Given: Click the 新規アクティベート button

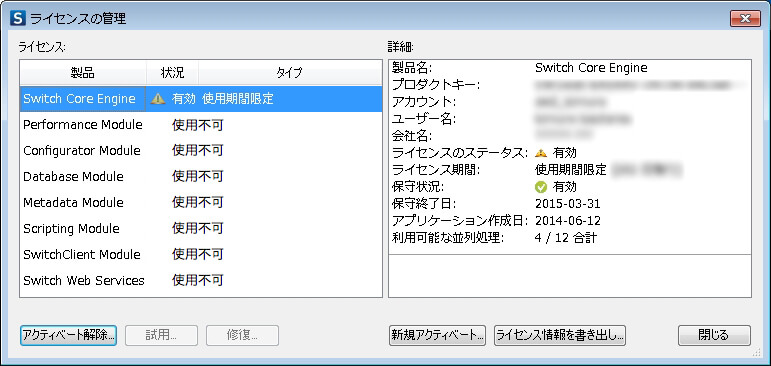Looking at the screenshot, I should (x=437, y=336).
